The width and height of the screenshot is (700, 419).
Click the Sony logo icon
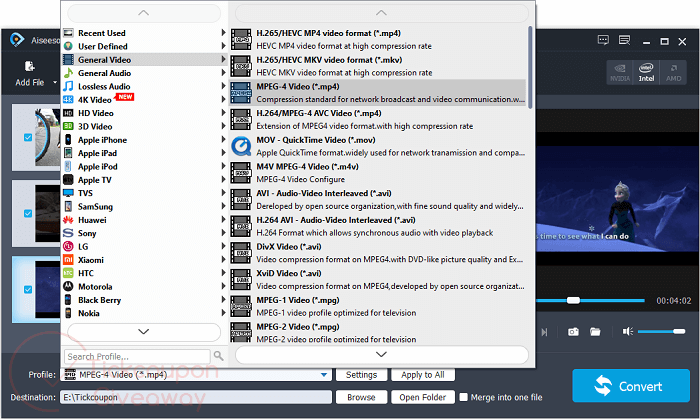coord(68,233)
